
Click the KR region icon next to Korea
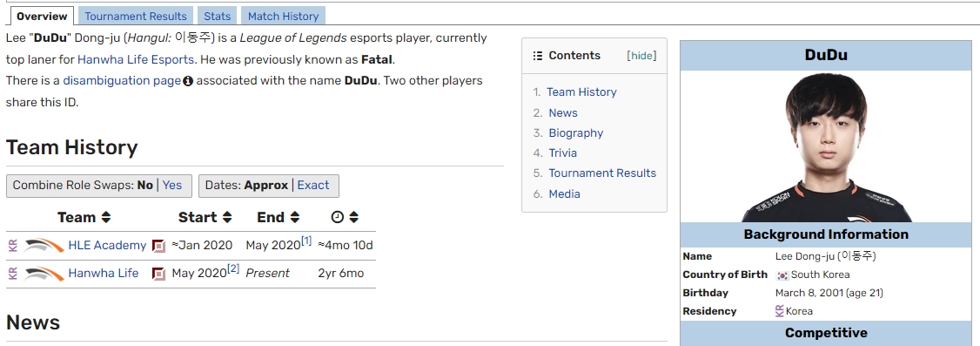tap(779, 310)
